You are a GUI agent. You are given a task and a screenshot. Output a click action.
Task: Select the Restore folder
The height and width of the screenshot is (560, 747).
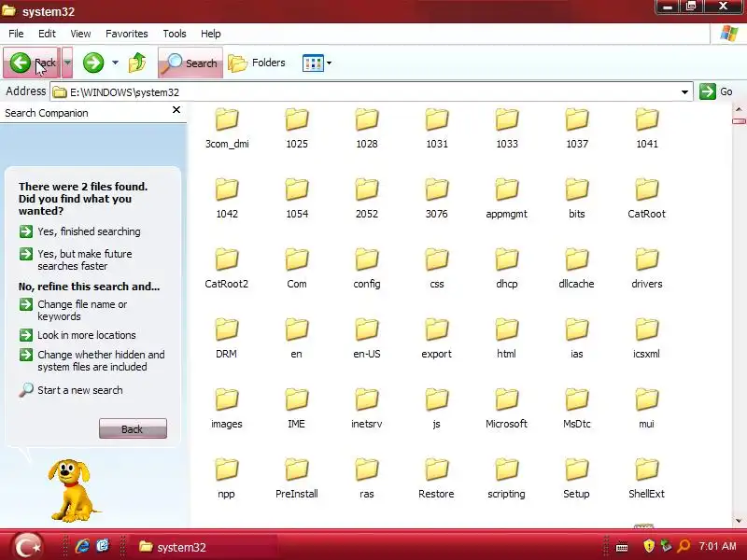(436, 478)
